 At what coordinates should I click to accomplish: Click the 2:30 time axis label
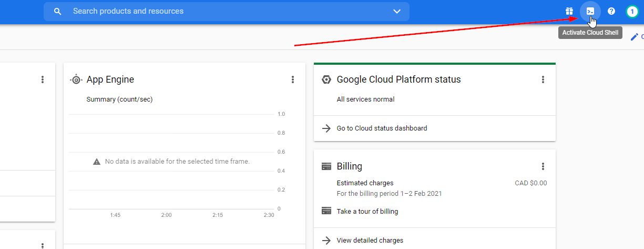(x=269, y=215)
